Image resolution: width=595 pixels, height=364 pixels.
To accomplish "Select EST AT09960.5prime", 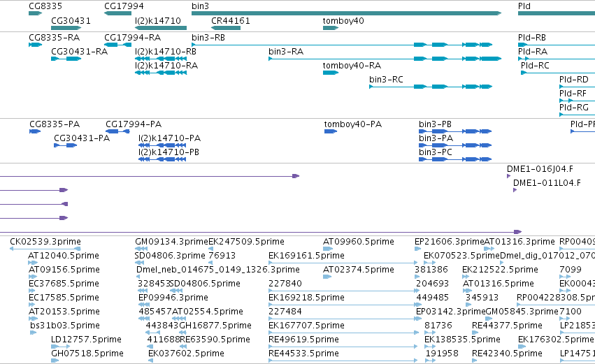I will point(358,242).
